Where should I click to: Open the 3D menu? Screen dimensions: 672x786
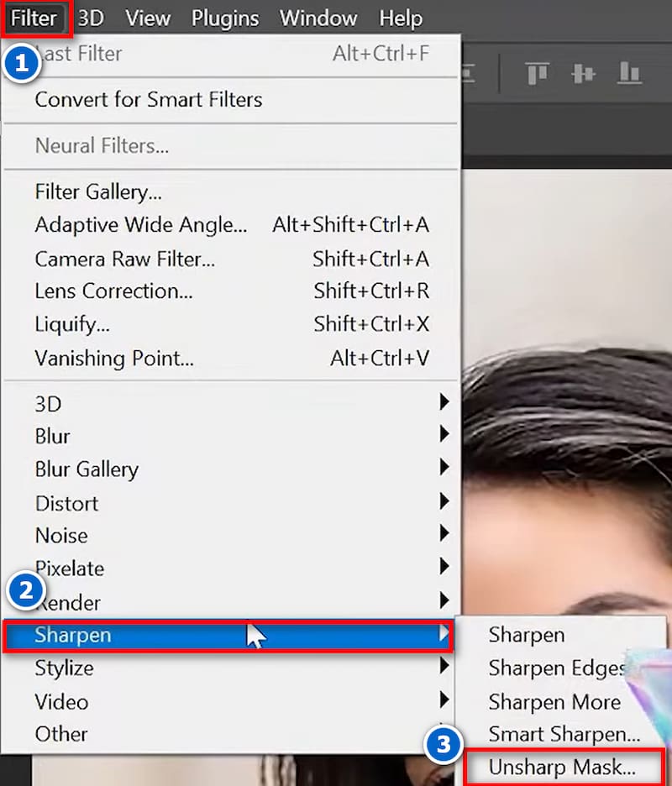pos(91,18)
